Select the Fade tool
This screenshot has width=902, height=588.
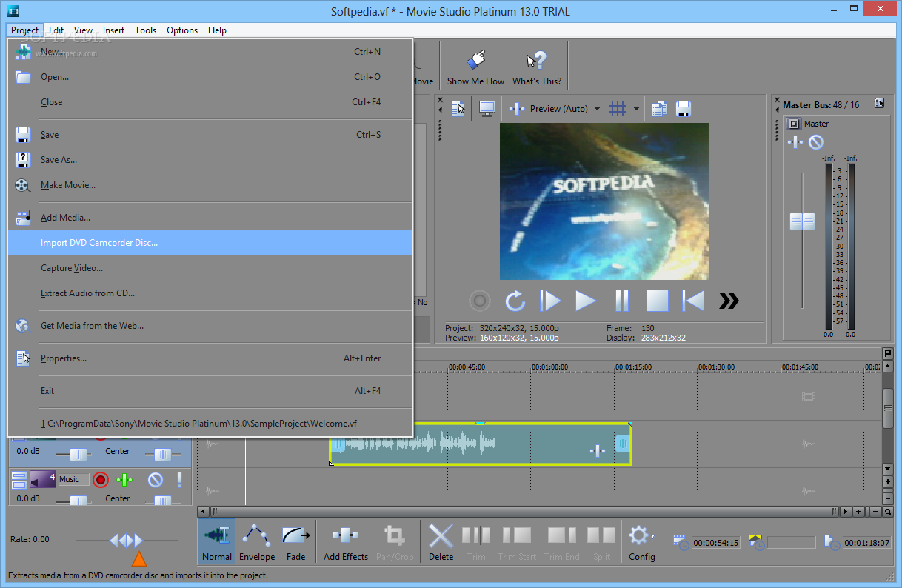coord(295,541)
